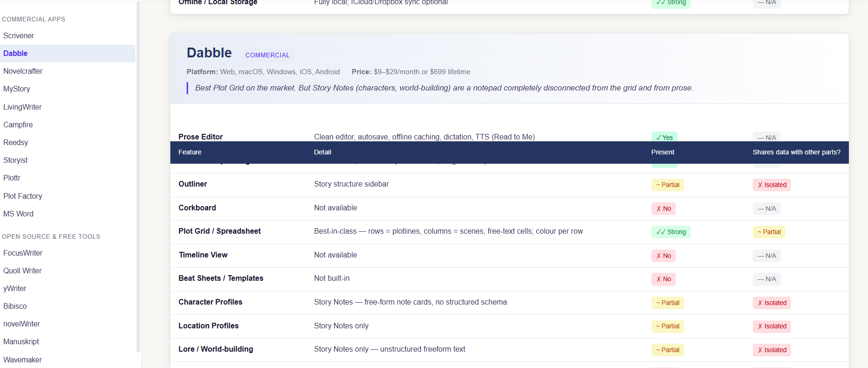
Task: Go to the Bibisco entry
Action: click(x=15, y=306)
